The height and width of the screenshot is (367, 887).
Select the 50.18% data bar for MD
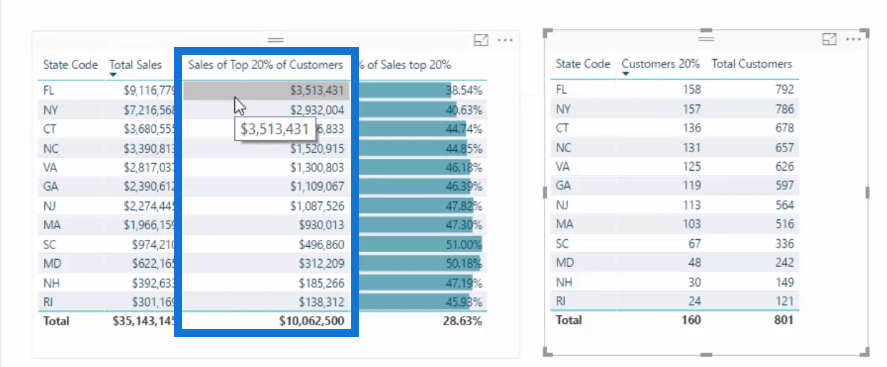pos(419,264)
